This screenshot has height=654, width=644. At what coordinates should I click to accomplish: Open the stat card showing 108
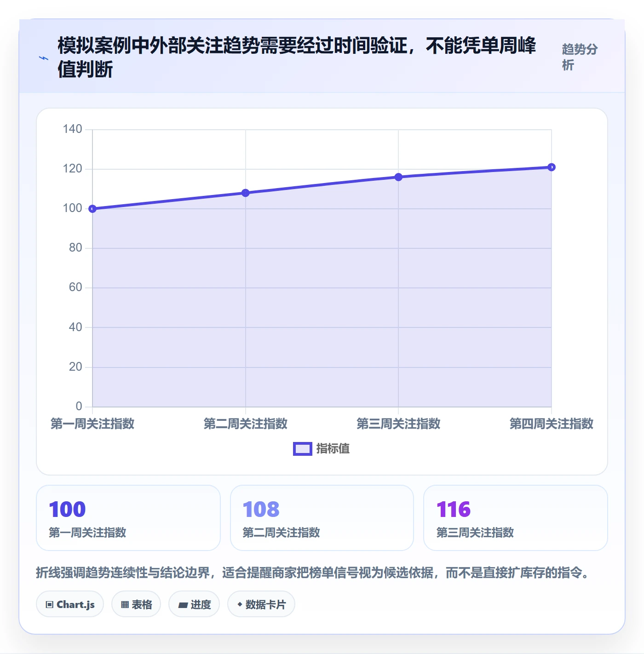[x=322, y=518]
